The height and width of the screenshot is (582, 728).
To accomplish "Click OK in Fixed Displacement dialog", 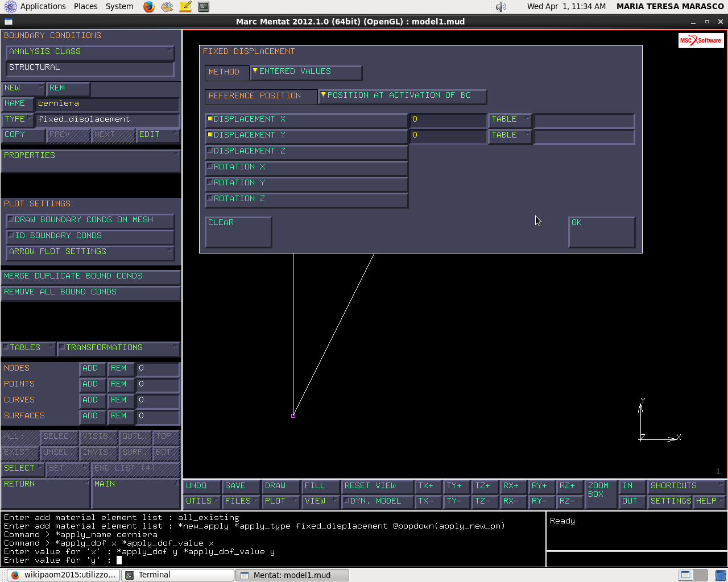I will 602,232.
